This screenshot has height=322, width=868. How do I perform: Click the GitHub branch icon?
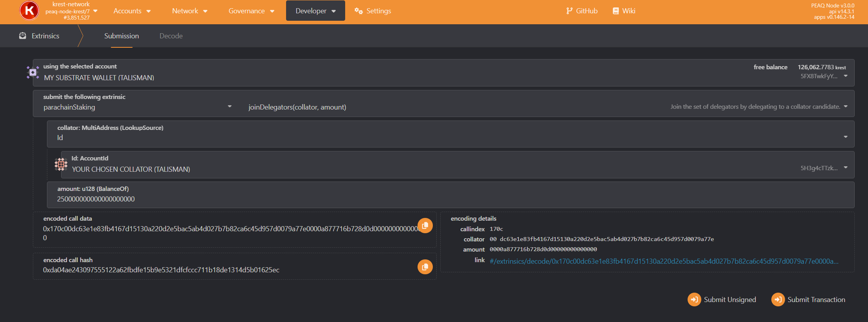pyautogui.click(x=569, y=11)
